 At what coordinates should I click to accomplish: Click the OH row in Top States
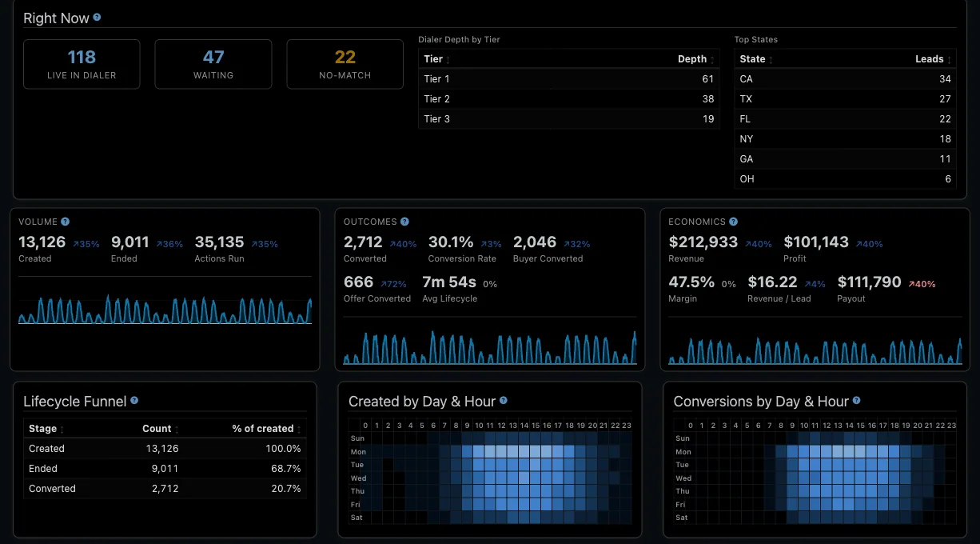click(846, 179)
